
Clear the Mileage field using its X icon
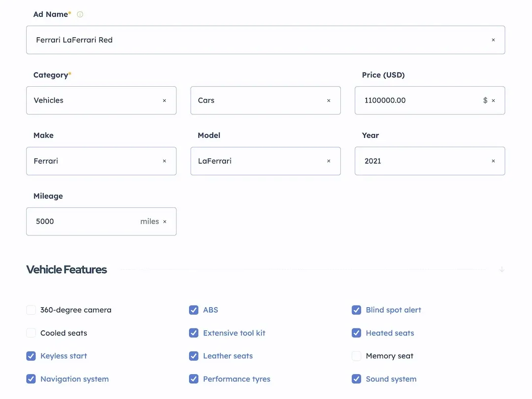pyautogui.click(x=165, y=222)
